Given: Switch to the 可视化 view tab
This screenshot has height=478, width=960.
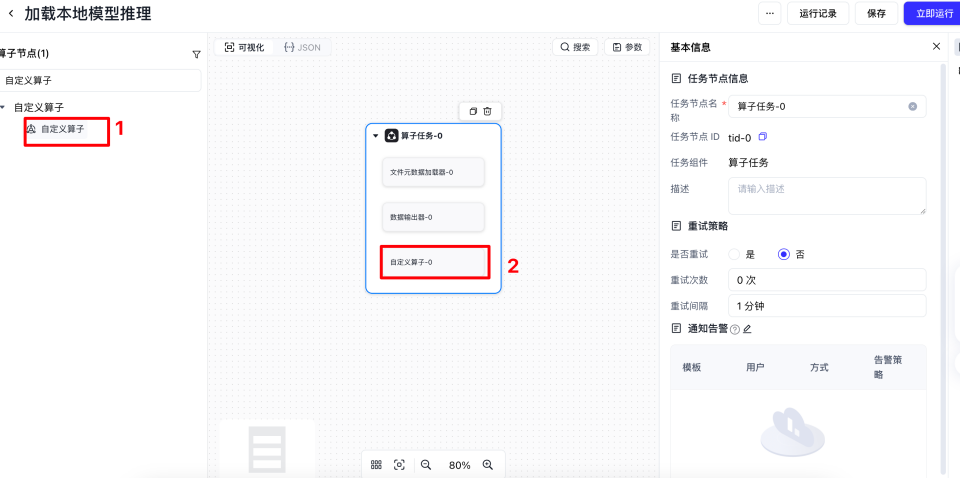Looking at the screenshot, I should 244,47.
